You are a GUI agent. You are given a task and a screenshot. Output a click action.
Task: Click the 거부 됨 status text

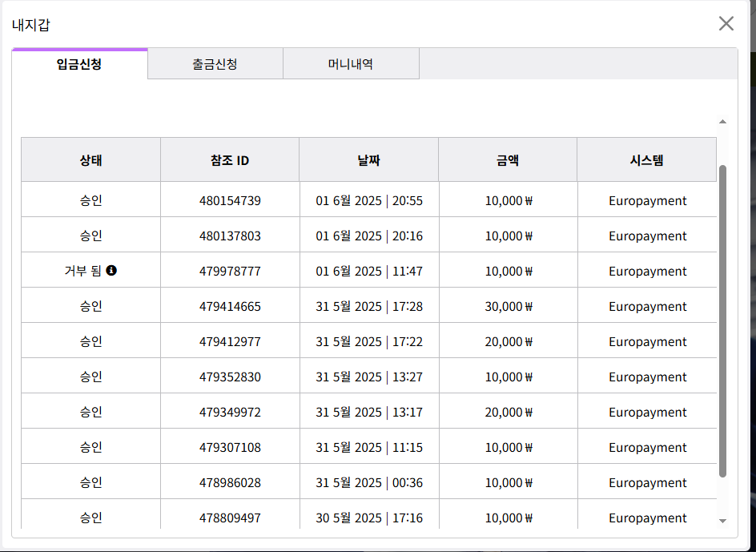click(x=82, y=271)
